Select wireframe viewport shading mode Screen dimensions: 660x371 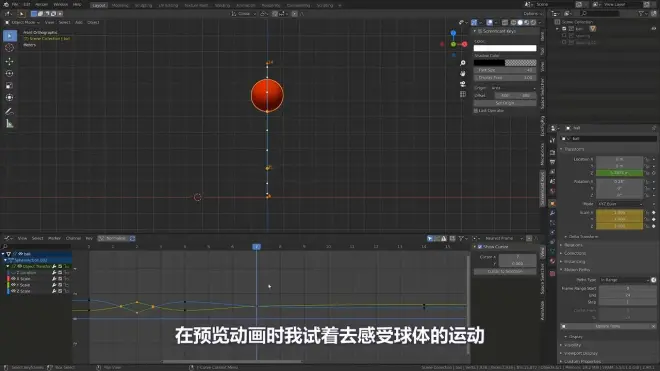tap(513, 22)
